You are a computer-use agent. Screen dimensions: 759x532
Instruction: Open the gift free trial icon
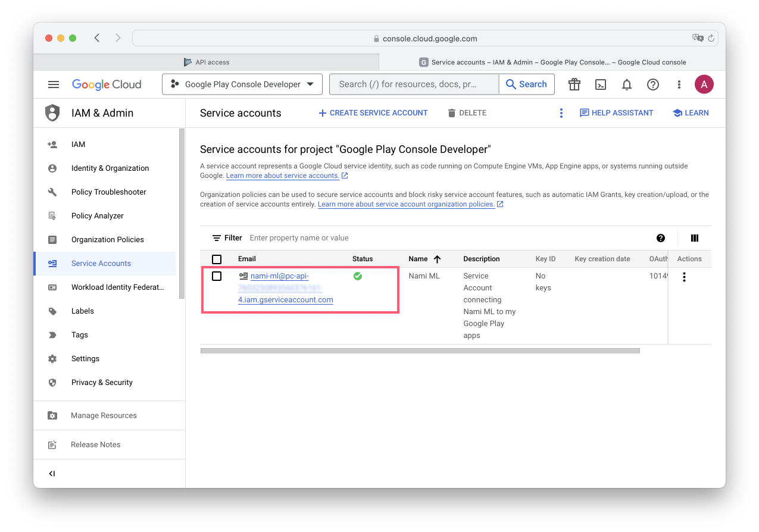point(574,85)
